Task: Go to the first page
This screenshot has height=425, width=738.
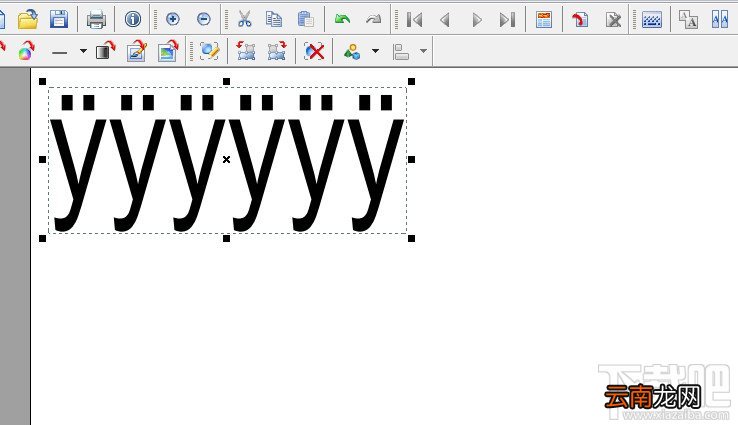Action: coord(414,20)
